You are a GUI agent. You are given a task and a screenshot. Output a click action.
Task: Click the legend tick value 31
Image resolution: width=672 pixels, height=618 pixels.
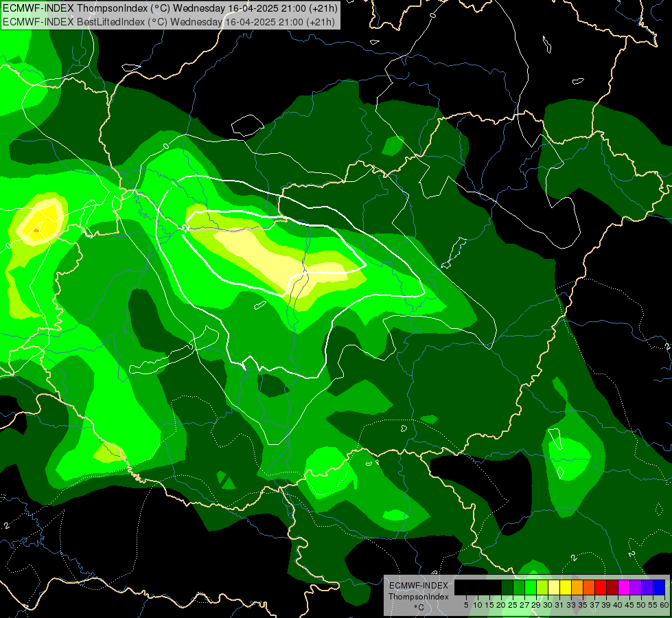point(559,605)
